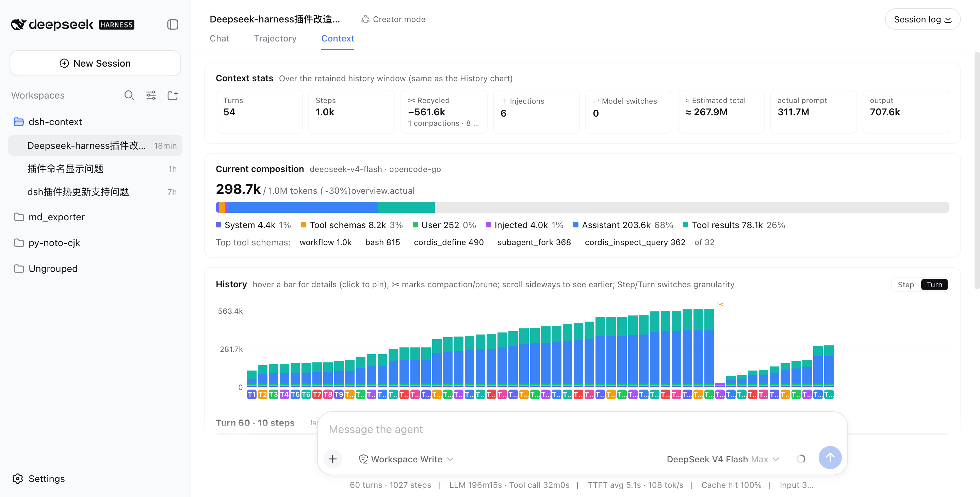
Task: Click the plus attachment button in composer
Action: pos(332,459)
